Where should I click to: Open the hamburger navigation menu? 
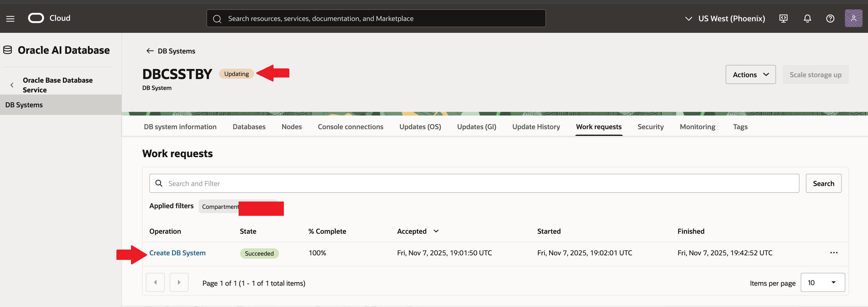tap(10, 19)
